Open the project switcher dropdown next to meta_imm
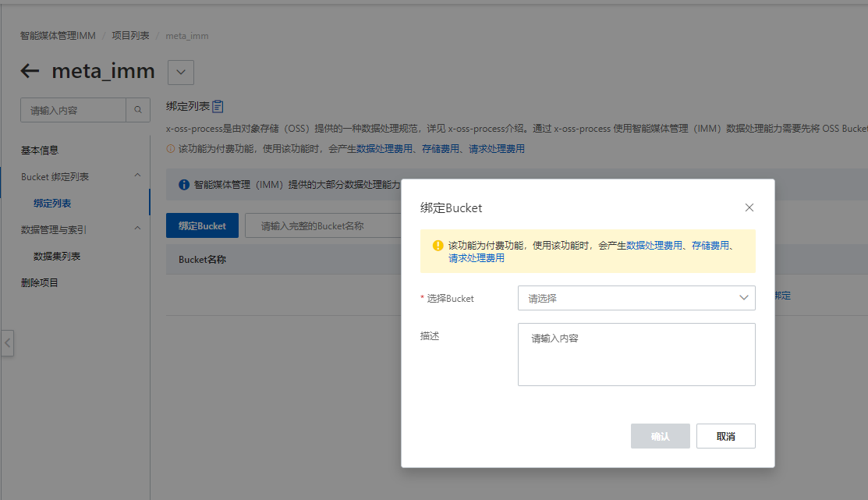Screen dimensions: 868x500 point(180,72)
